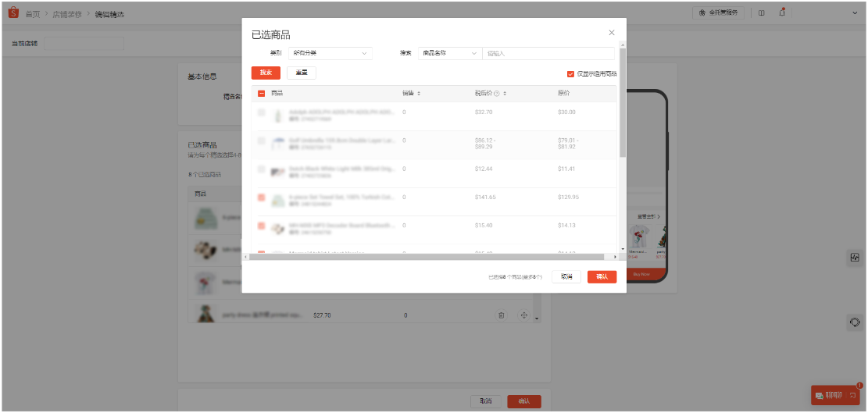Open the notification bell icon
Image resolution: width=868 pixels, height=413 pixels.
pyautogui.click(x=781, y=12)
